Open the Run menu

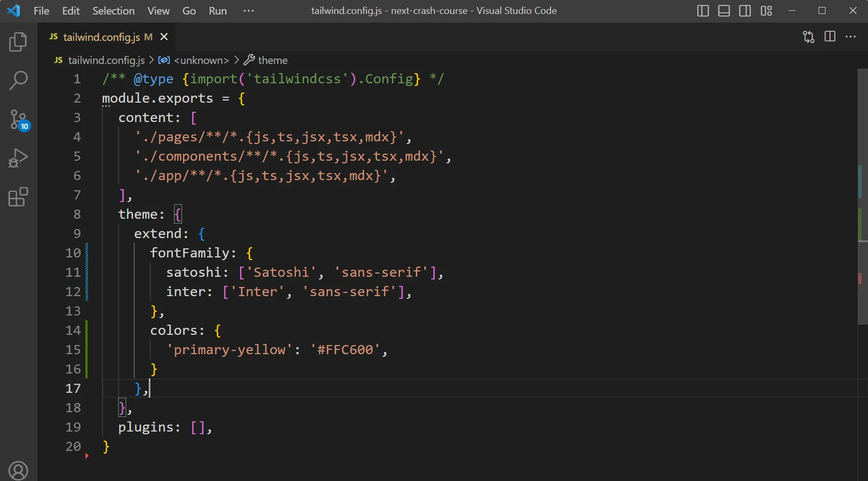click(x=218, y=11)
